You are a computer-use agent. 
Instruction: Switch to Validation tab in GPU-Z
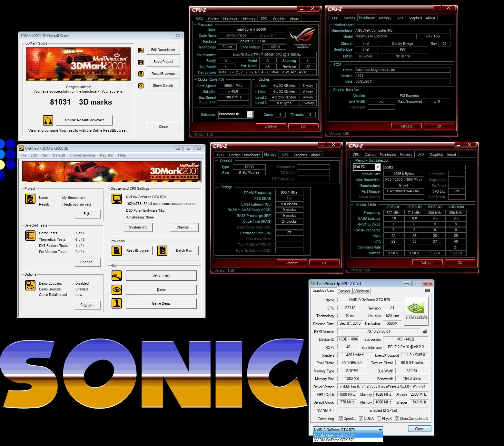click(361, 291)
